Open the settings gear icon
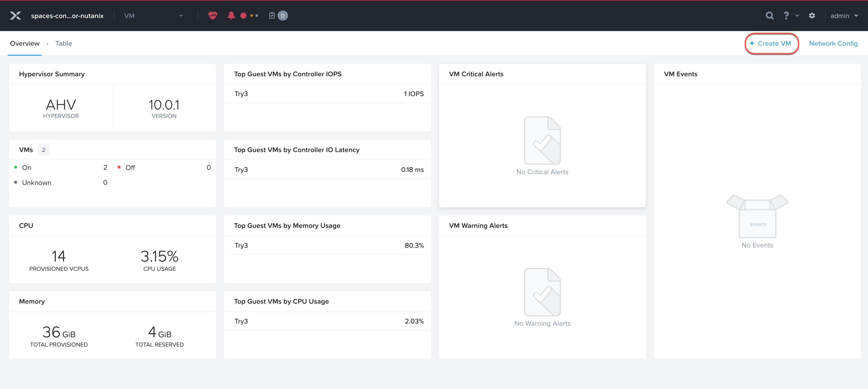This screenshot has width=868, height=389. (812, 16)
